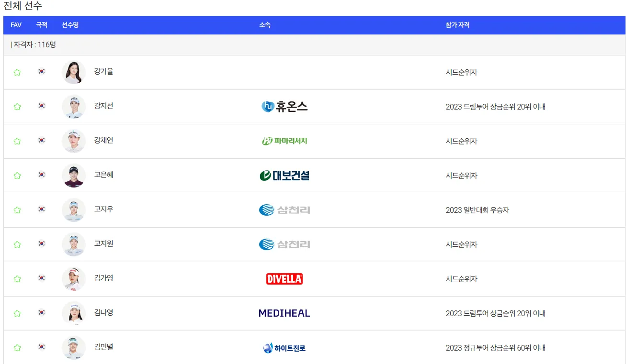
Task: Toggle favorite star for 고은혜
Action: pos(17,176)
